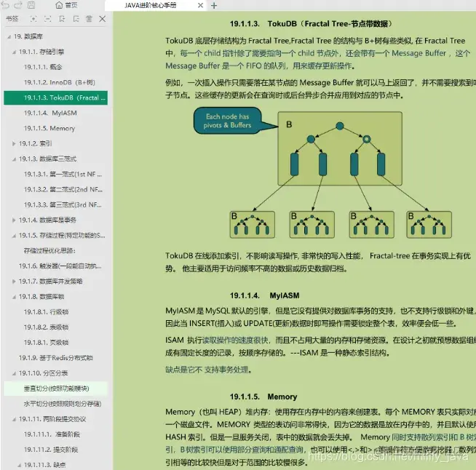The height and width of the screenshot is (470, 476).
Task: Collapse the 19.1.3. 数据库三范式 node
Action: click(x=14, y=159)
